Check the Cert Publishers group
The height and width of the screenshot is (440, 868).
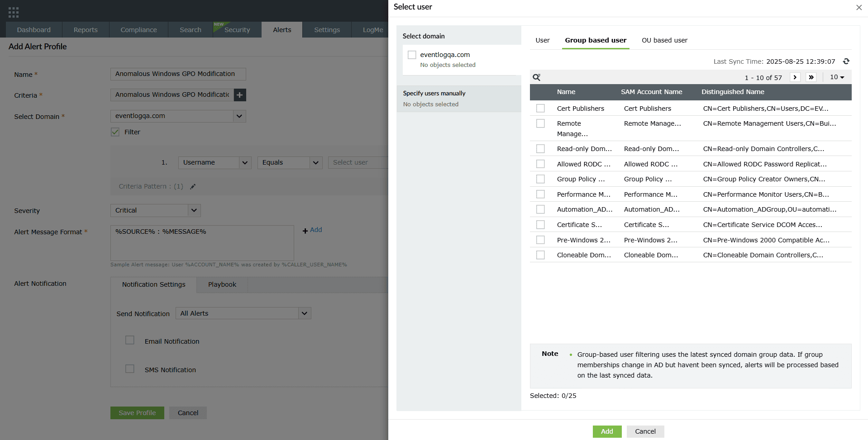540,109
